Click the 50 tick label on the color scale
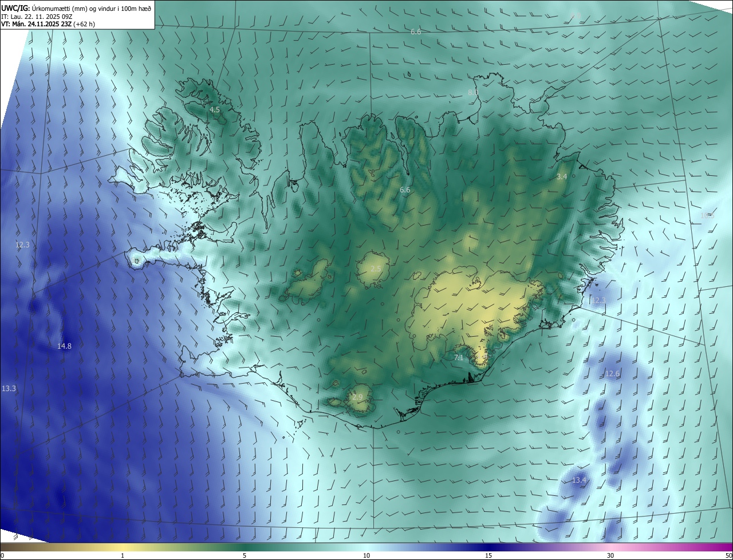Image resolution: width=733 pixels, height=560 pixels. point(728,555)
